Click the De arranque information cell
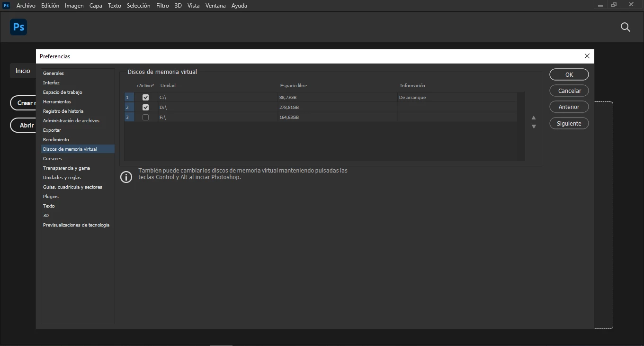This screenshot has width=644, height=346. [x=457, y=97]
